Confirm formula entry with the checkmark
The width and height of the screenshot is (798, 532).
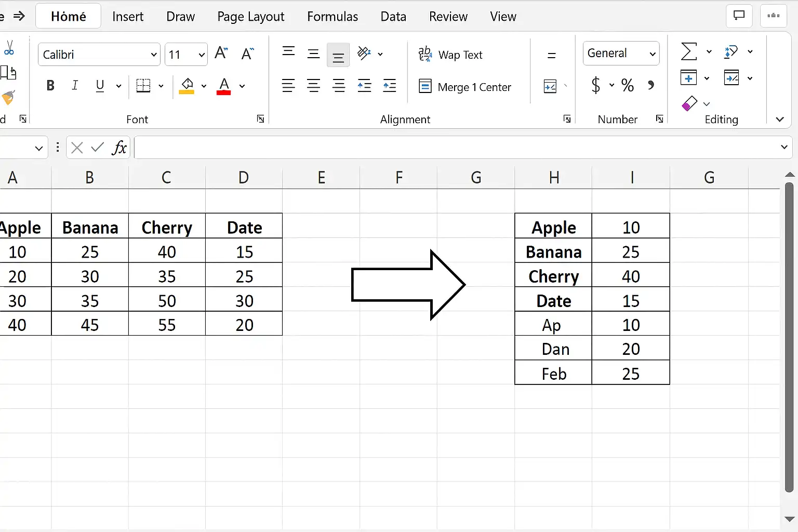tap(97, 148)
